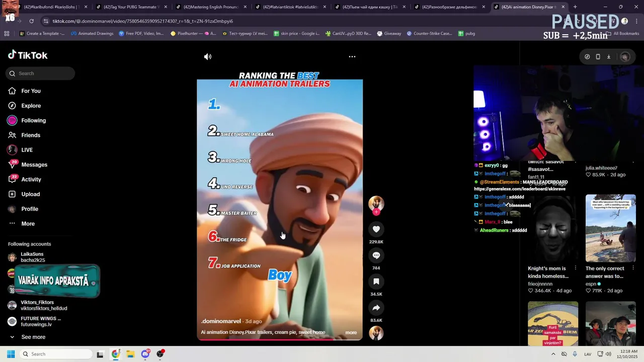Open the pubg bookmark

(x=466, y=34)
